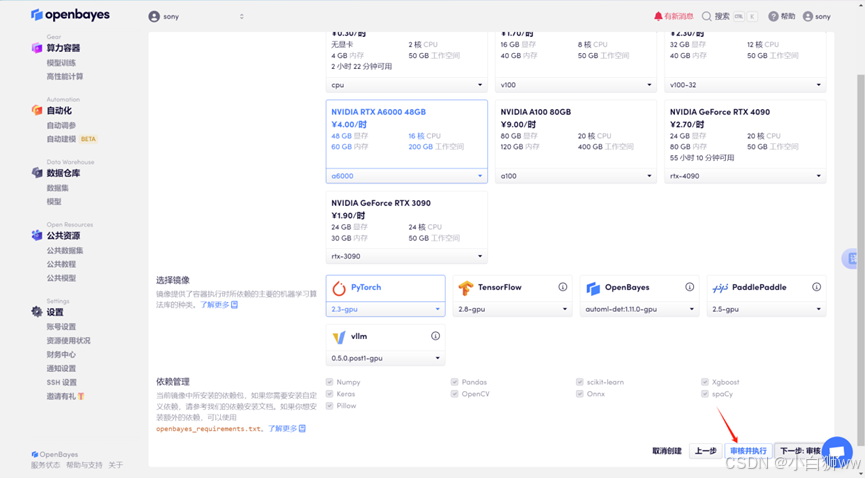Click the 算力容器 section icon
865x478 pixels.
click(x=37, y=48)
